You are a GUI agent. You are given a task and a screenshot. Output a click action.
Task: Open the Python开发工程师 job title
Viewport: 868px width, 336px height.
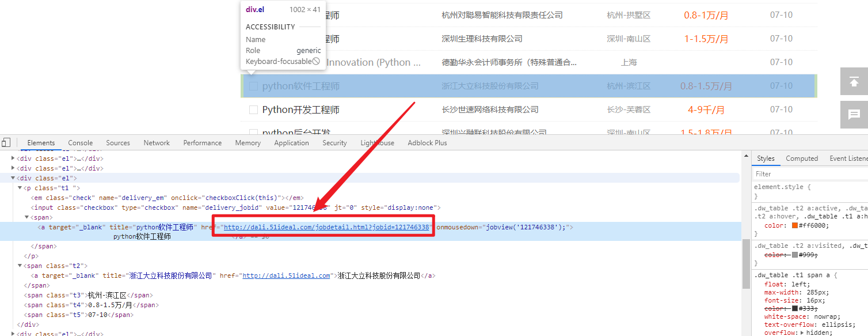pos(301,110)
